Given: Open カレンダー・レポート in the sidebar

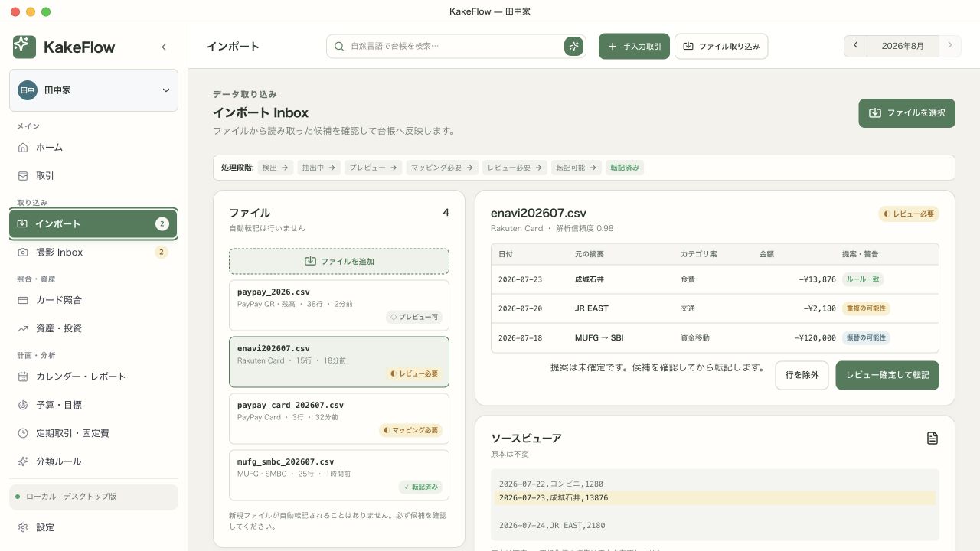Looking at the screenshot, I should coord(93,377).
